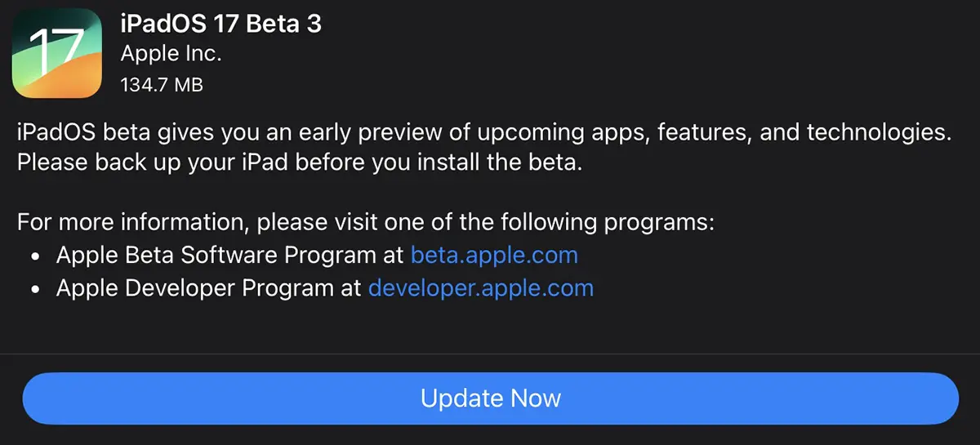980x445 pixels.
Task: Select the "Apple Inc." developer name
Action: (171, 54)
